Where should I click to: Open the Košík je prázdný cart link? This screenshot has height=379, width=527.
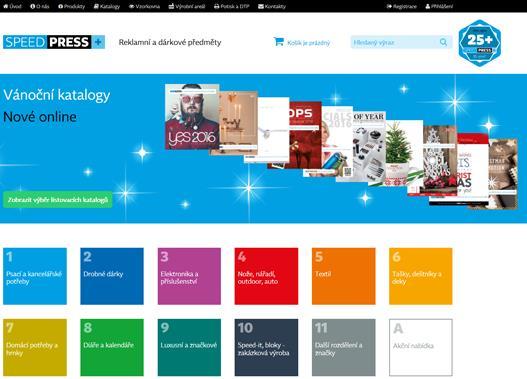click(x=309, y=43)
